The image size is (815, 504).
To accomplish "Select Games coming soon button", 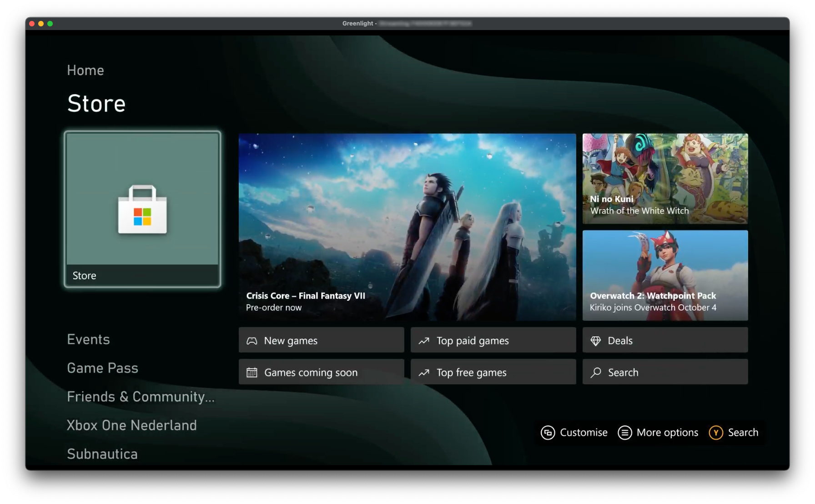I will 321,372.
